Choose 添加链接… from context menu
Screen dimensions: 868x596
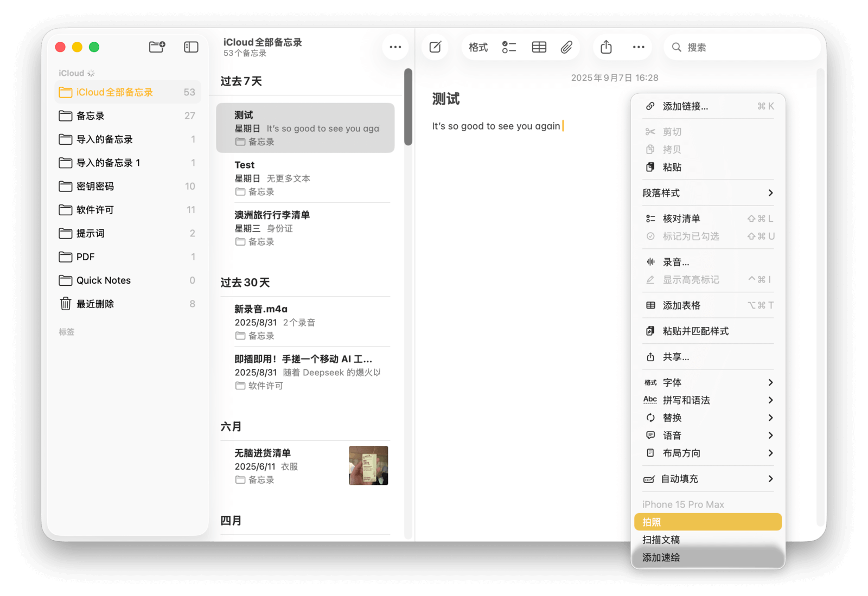coord(685,106)
